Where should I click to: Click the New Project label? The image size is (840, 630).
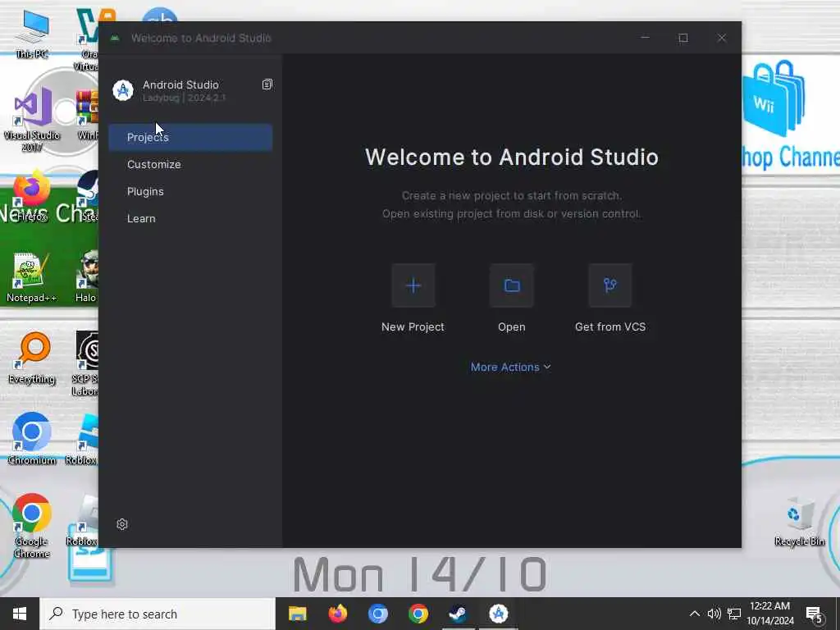413,326
